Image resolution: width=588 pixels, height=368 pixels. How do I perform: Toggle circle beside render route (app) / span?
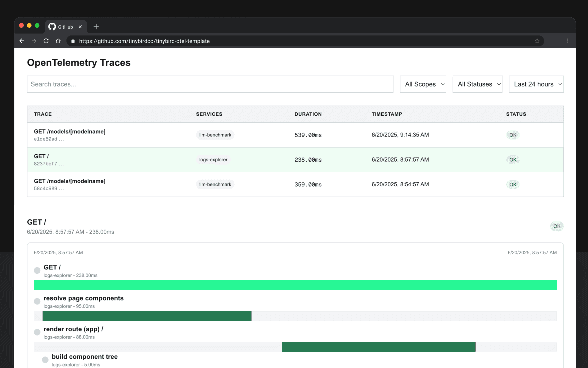tap(37, 332)
